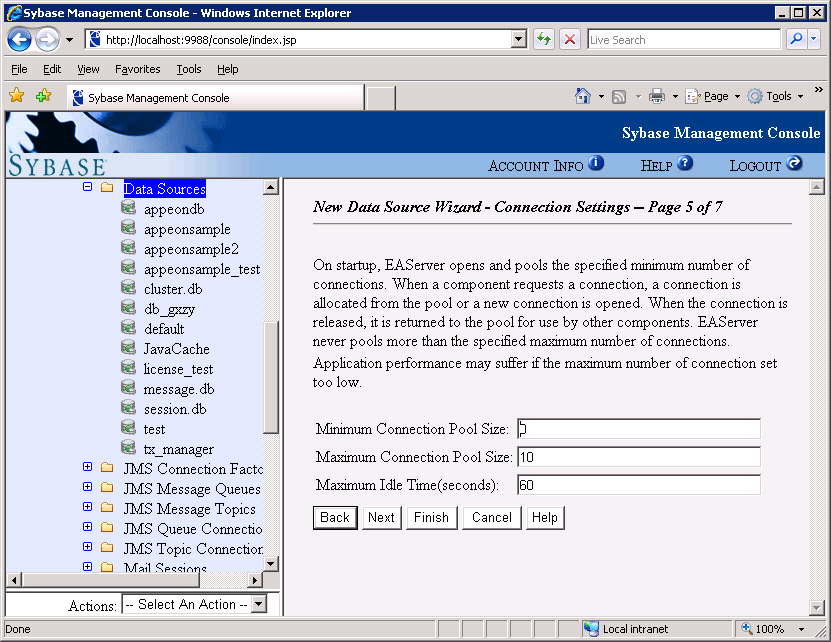Open the Favorites Center star icon

(x=17, y=95)
